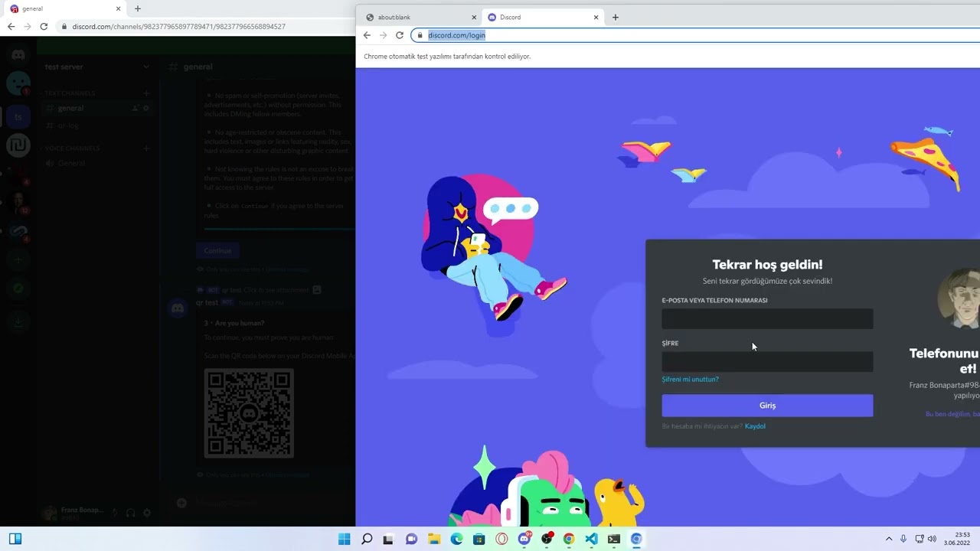
Task: Click the QR code image in chat
Action: pos(249,413)
